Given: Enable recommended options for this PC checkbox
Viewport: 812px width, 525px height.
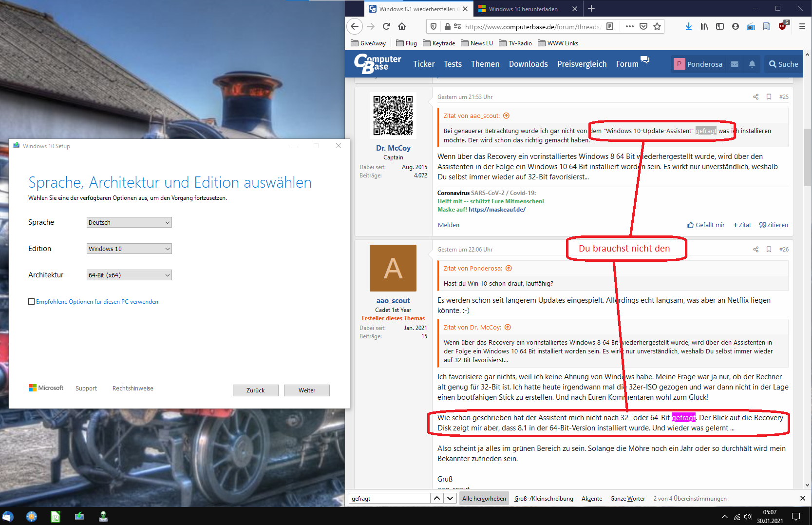Looking at the screenshot, I should (x=32, y=302).
